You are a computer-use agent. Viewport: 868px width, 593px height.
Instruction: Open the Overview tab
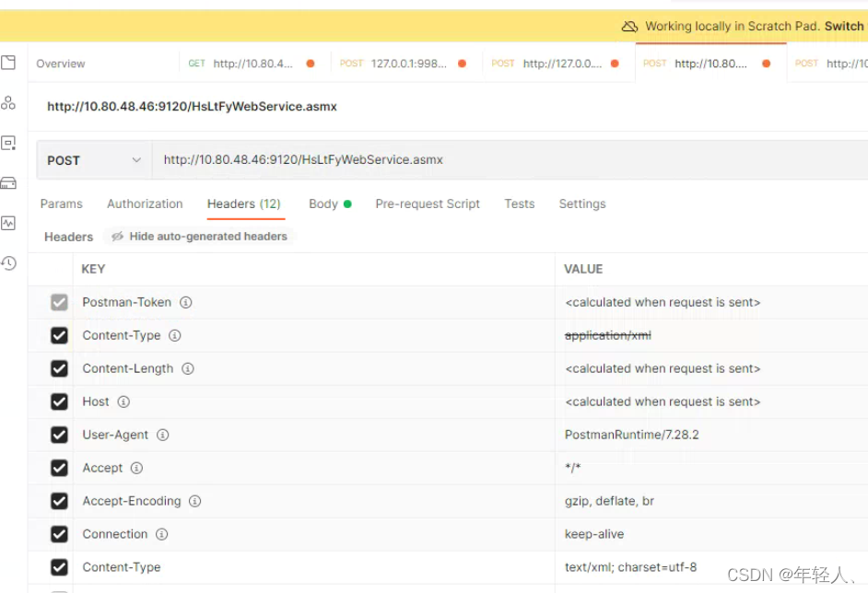tap(61, 63)
